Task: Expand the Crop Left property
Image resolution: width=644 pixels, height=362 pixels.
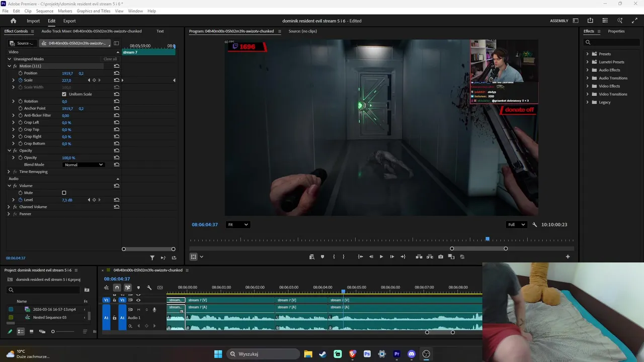Action: 14,123
